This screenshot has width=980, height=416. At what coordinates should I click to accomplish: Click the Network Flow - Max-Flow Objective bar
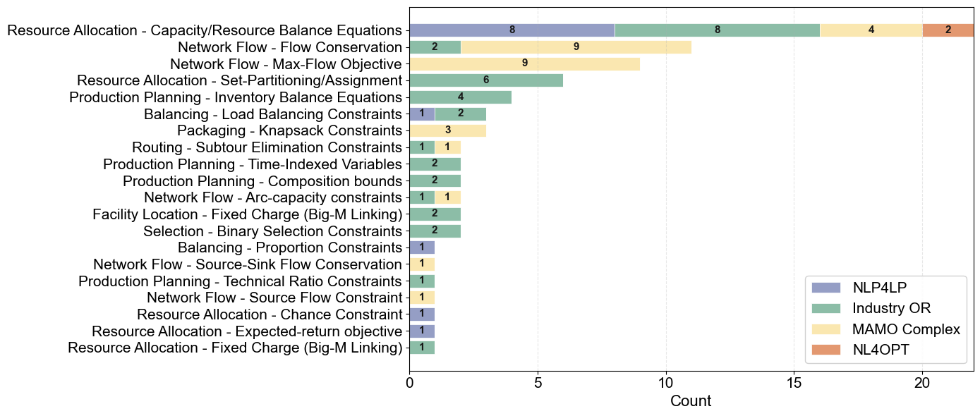click(524, 64)
